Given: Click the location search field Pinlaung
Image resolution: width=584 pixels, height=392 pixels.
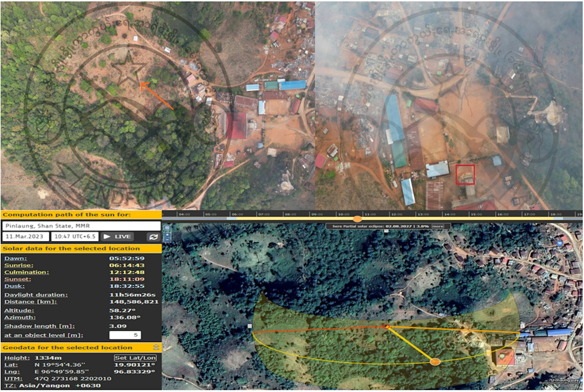Looking at the screenshot, I should [x=81, y=227].
